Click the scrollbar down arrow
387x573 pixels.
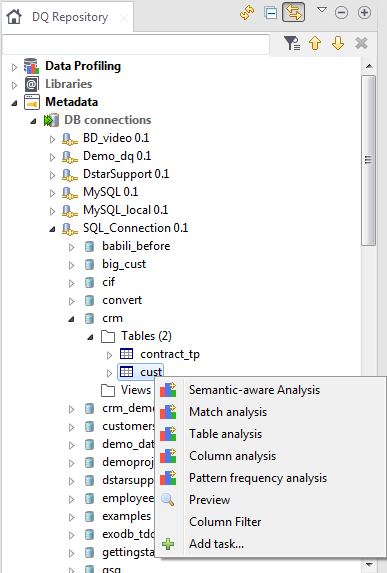coord(369,565)
